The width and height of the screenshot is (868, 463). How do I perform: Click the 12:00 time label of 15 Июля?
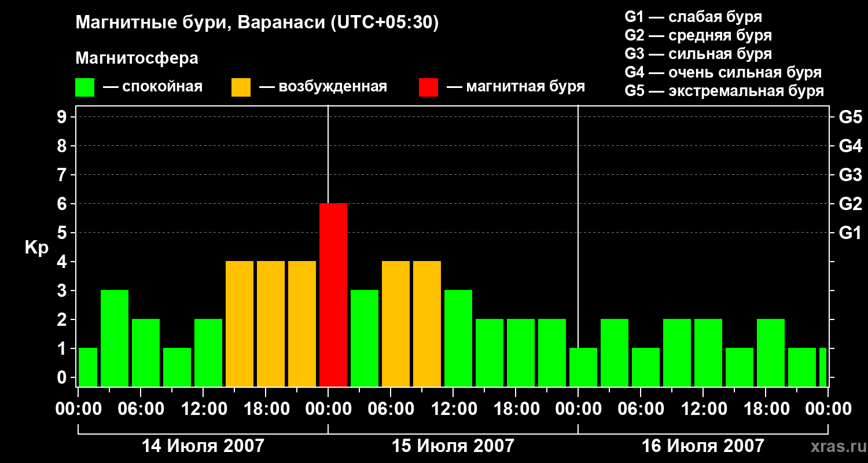[x=453, y=409]
